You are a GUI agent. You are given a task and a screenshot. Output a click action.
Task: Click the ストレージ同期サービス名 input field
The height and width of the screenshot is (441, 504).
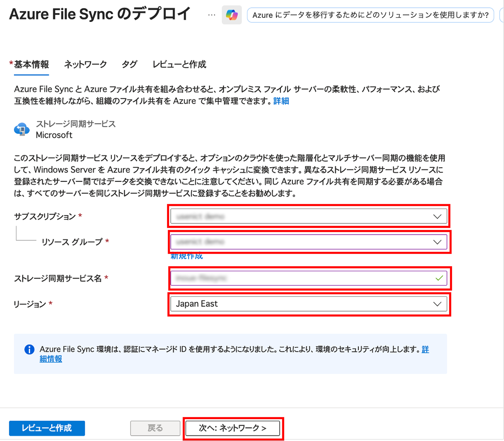click(302, 278)
